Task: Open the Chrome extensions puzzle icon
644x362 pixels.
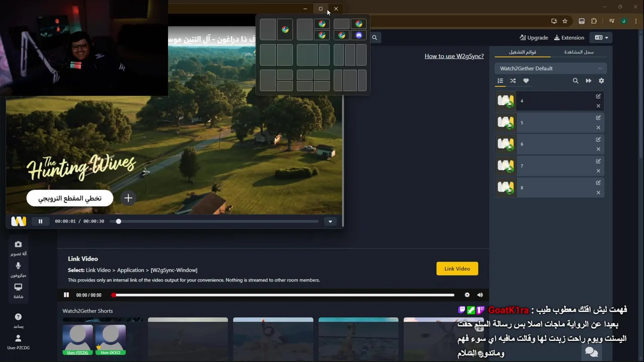Action: pos(594,21)
